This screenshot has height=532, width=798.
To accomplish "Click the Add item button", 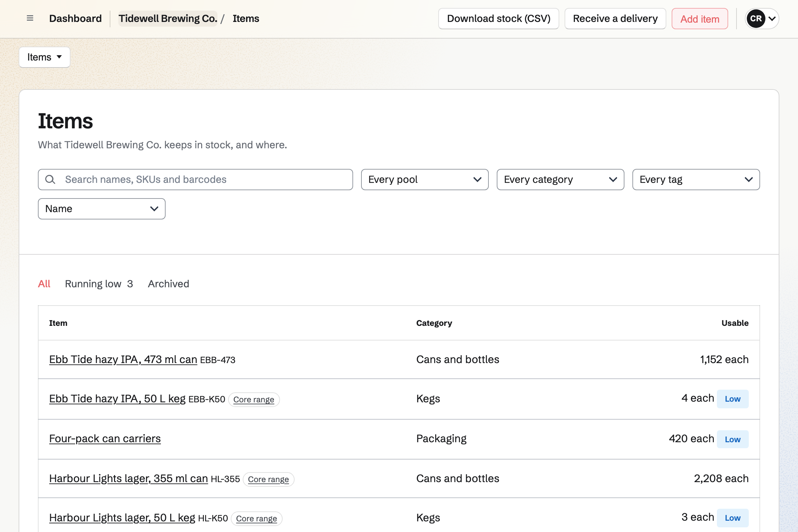I will [x=700, y=19].
